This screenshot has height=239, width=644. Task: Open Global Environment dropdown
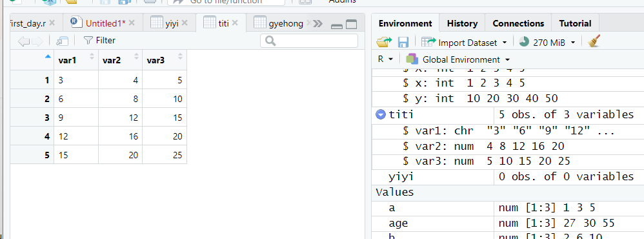458,59
